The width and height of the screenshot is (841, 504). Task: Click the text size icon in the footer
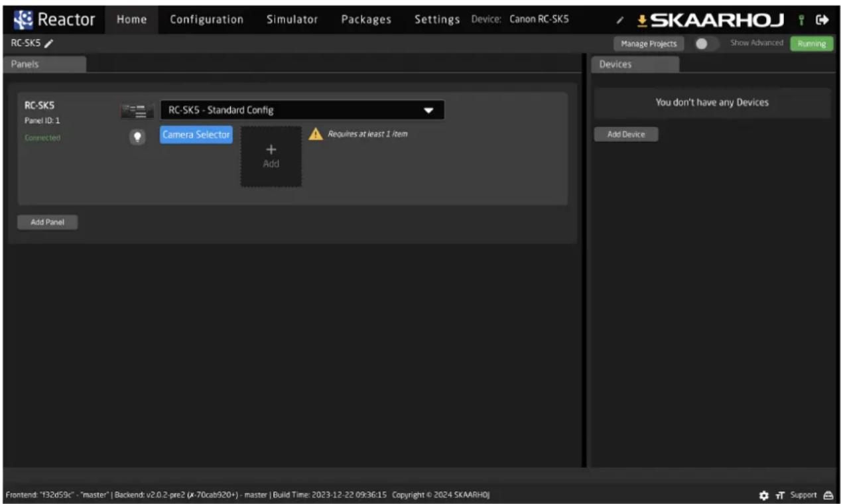point(780,495)
